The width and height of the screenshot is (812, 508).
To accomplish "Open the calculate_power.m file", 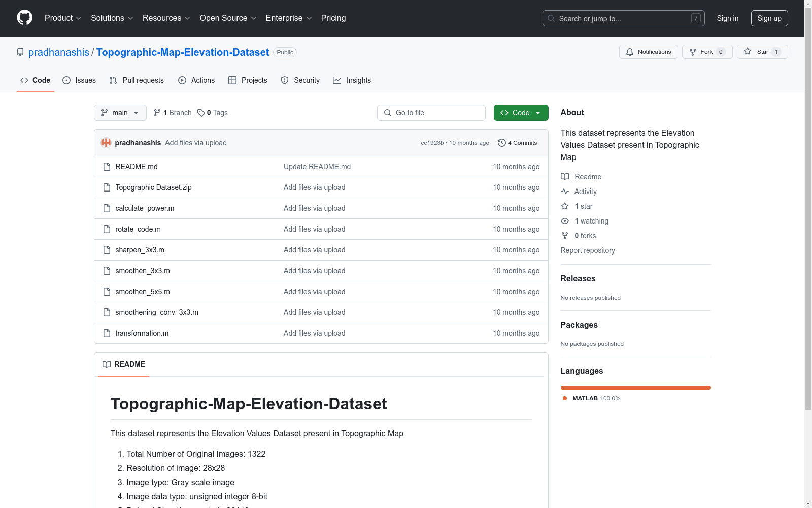I will [145, 208].
